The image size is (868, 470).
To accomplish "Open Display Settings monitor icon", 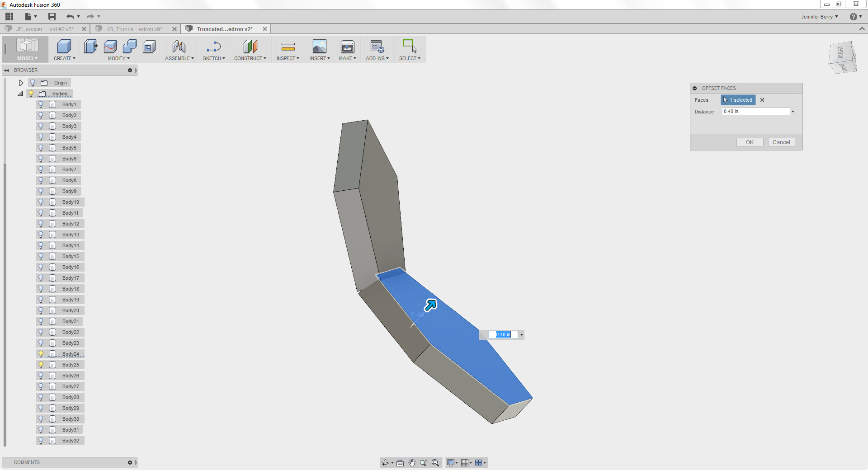I will 451,463.
